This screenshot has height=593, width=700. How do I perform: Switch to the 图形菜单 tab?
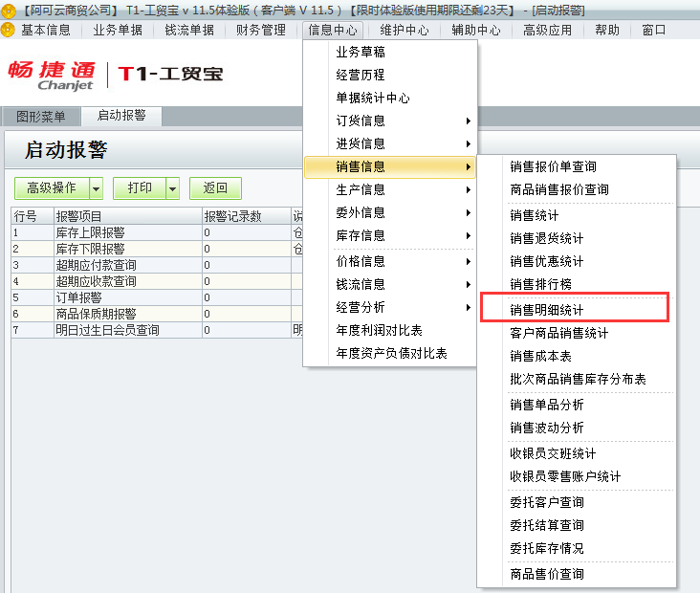(40, 117)
